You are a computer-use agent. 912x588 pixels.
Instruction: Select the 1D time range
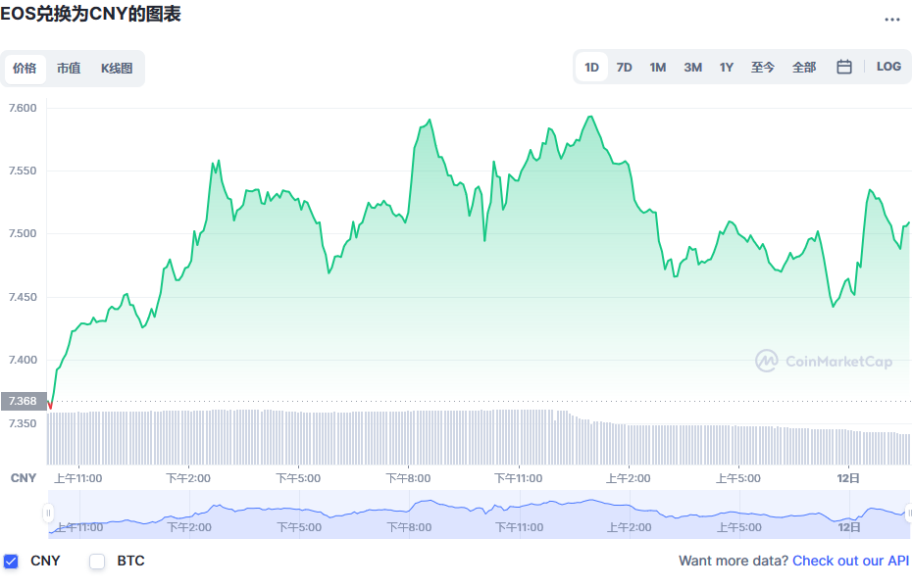pyautogui.click(x=591, y=68)
